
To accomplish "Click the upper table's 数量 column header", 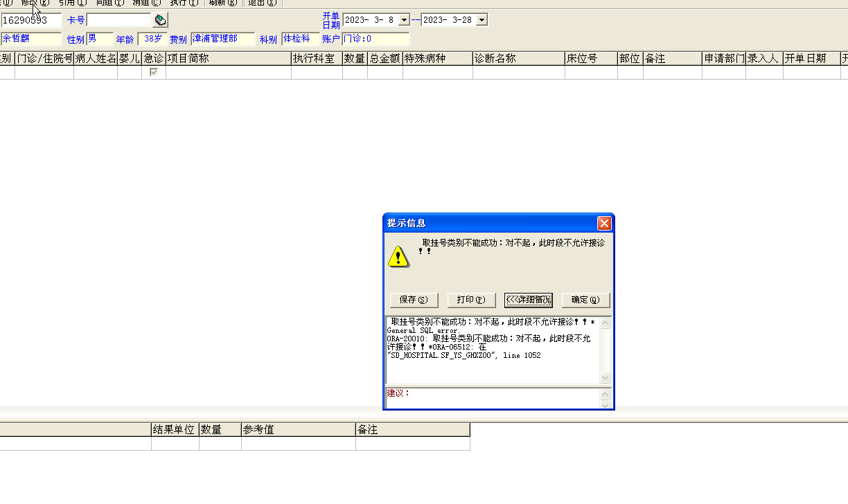I will pos(355,59).
